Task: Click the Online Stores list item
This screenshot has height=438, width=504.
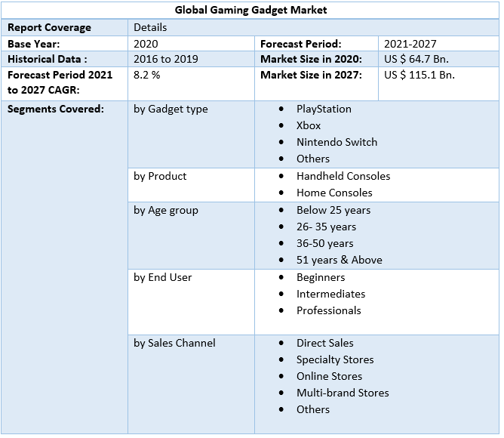Action: [329, 376]
